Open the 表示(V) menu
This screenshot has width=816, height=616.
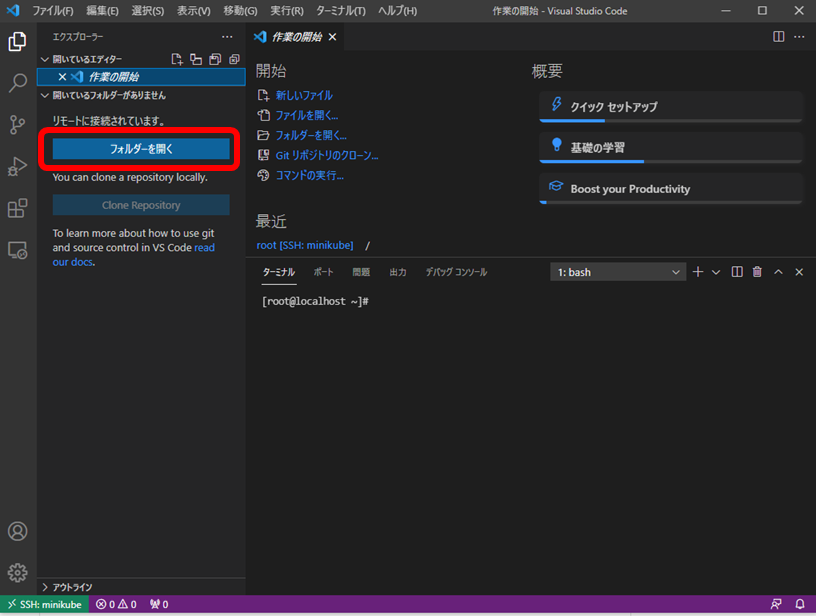pyautogui.click(x=193, y=11)
